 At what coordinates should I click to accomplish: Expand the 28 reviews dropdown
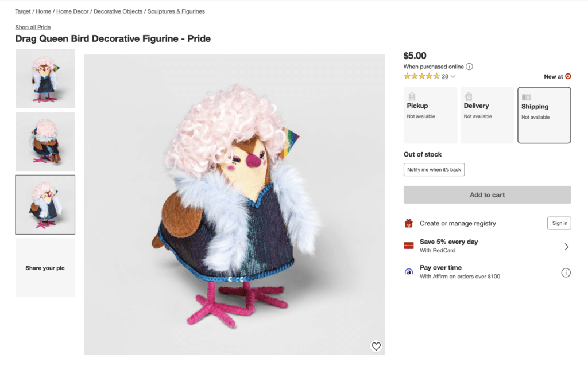click(x=447, y=76)
